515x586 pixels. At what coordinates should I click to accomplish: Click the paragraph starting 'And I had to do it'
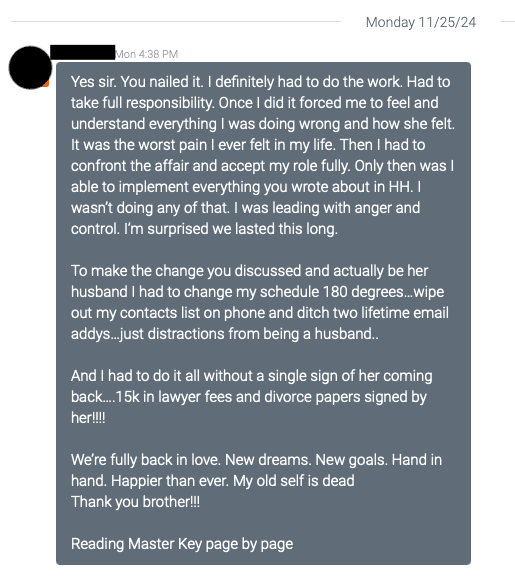(x=252, y=397)
